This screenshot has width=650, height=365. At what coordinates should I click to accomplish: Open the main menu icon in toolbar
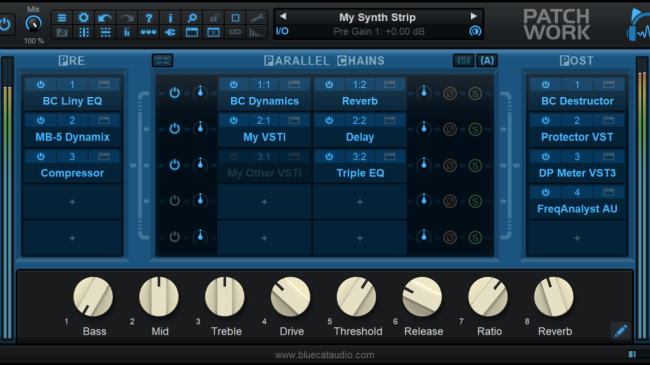click(x=62, y=18)
